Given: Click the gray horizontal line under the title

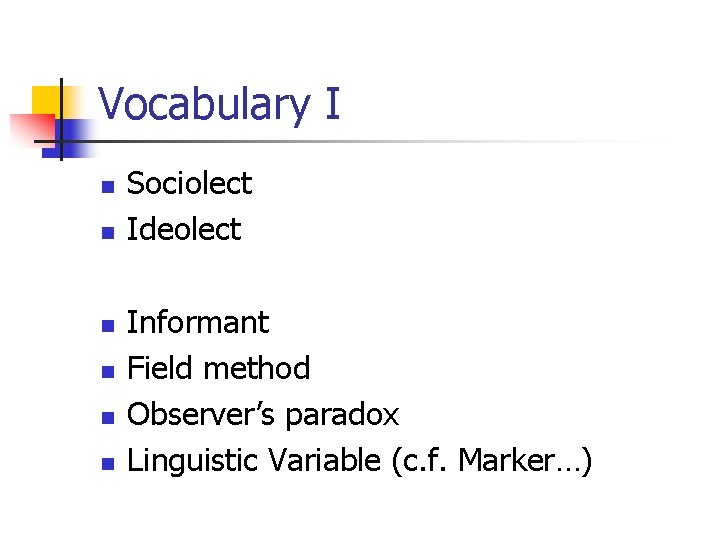Looking at the screenshot, I should (400, 141).
